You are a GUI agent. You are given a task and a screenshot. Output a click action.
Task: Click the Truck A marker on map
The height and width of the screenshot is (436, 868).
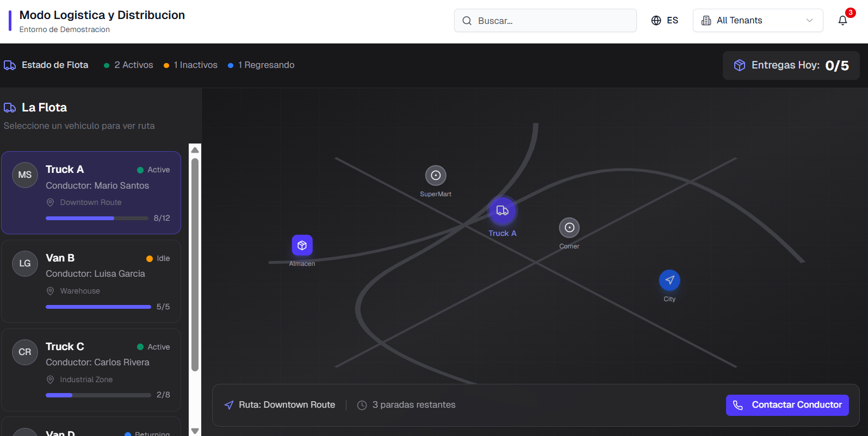point(502,211)
